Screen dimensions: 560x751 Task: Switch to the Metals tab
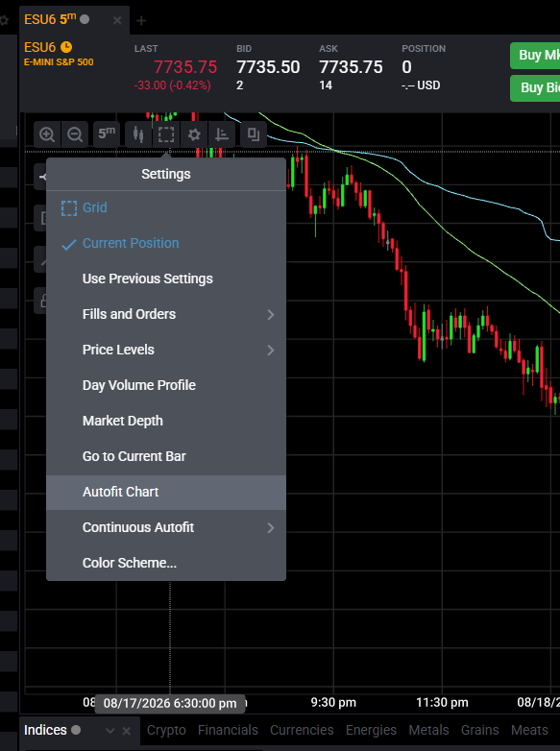[x=428, y=730]
